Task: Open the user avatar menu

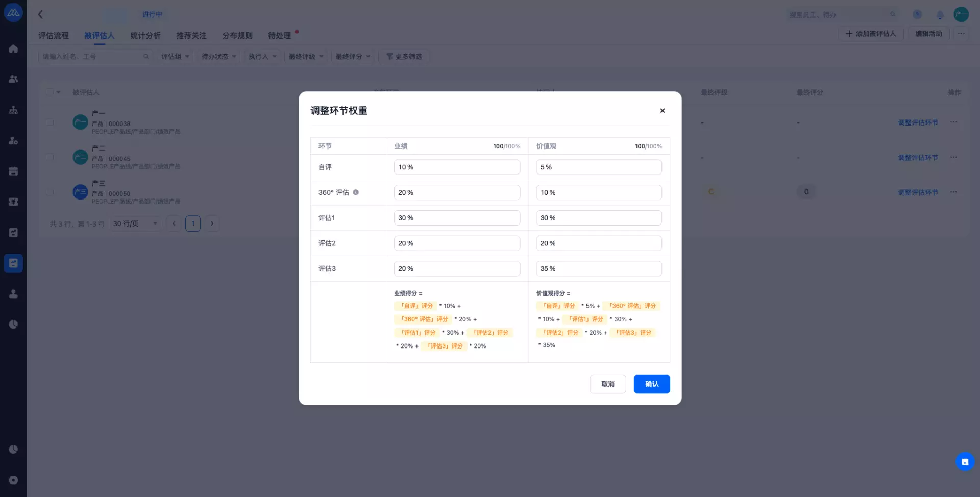Action: (x=961, y=14)
